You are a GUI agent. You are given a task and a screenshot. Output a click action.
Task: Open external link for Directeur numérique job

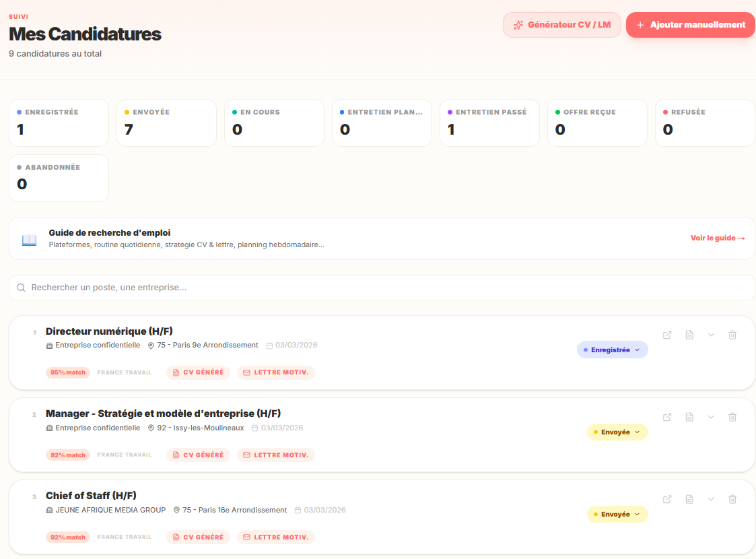[667, 335]
